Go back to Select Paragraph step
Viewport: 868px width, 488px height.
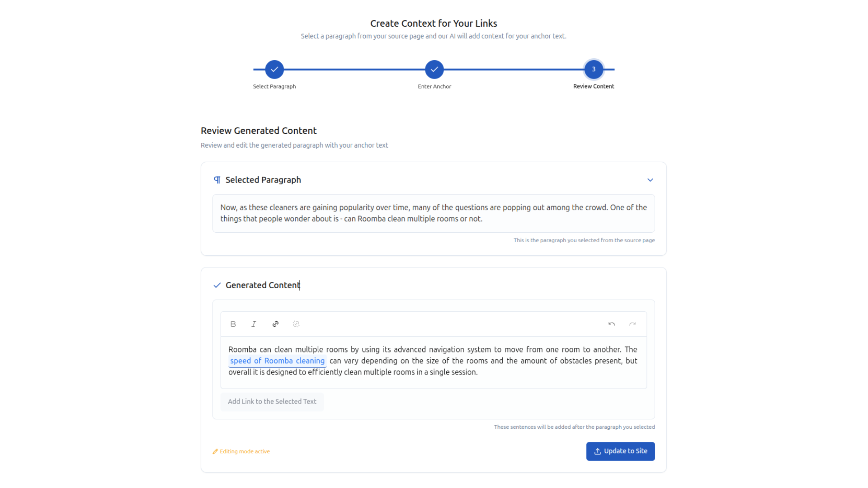tap(274, 70)
